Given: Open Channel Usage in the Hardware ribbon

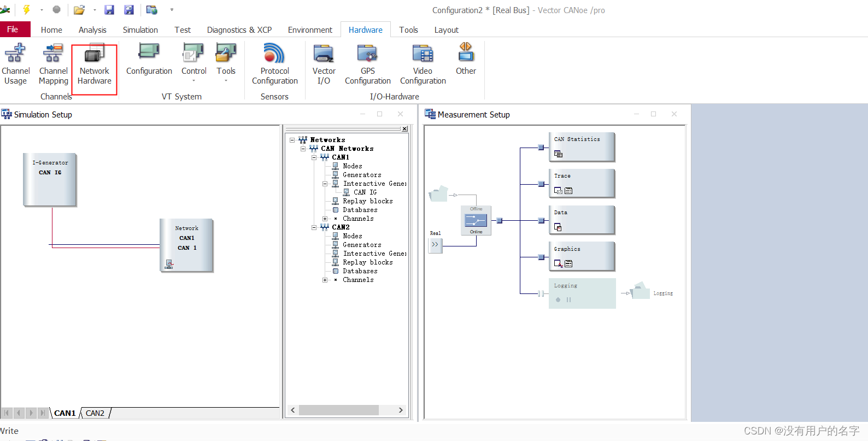Looking at the screenshot, I should point(15,64).
